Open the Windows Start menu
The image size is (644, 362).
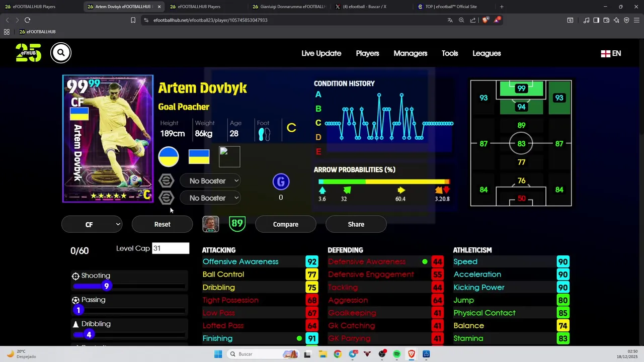click(218, 354)
